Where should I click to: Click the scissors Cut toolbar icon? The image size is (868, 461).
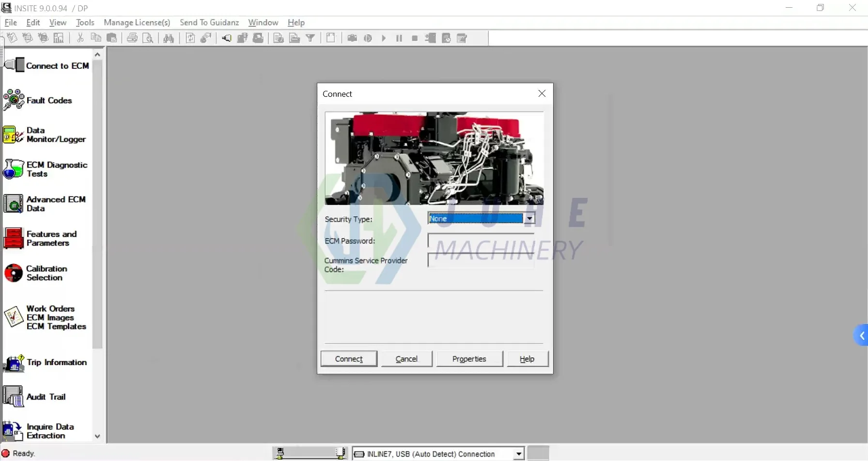80,38
